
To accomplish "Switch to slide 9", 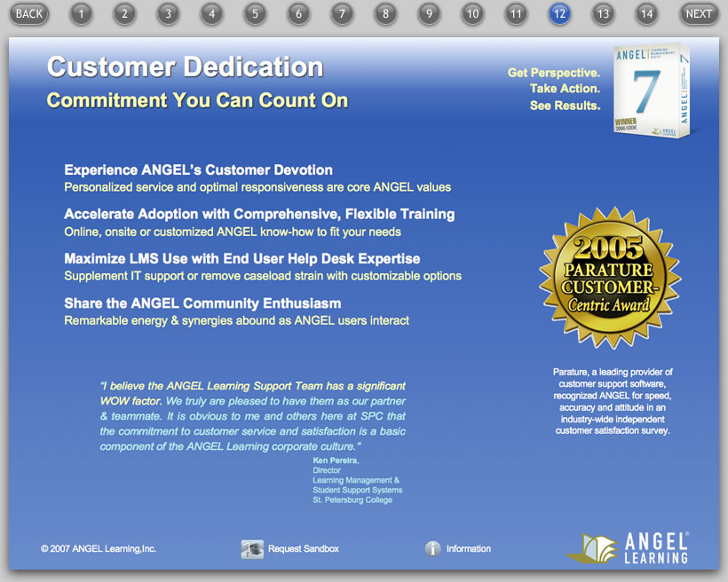I will [x=429, y=13].
